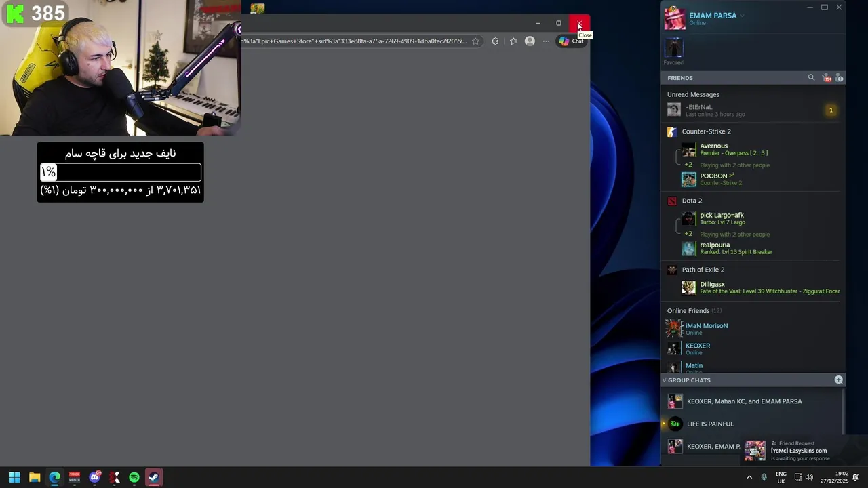
Task: Open chat with Avernous
Action: coord(759,149)
